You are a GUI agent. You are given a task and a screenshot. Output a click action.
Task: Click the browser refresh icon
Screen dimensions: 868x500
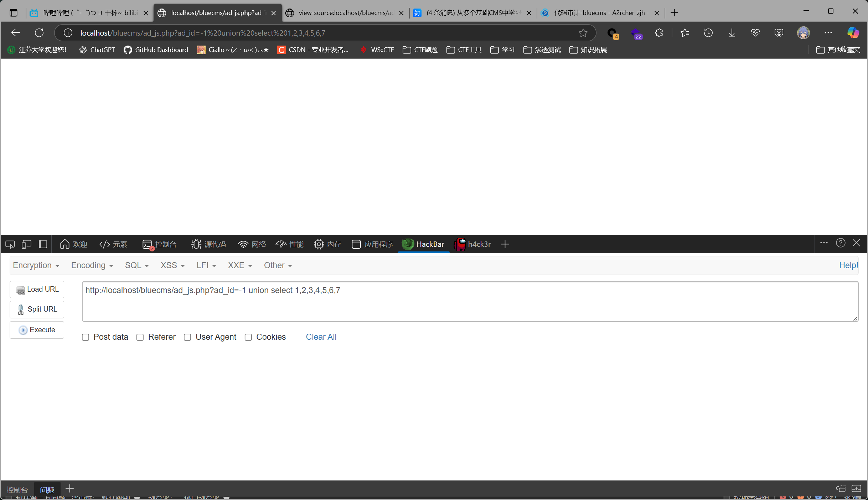(39, 33)
